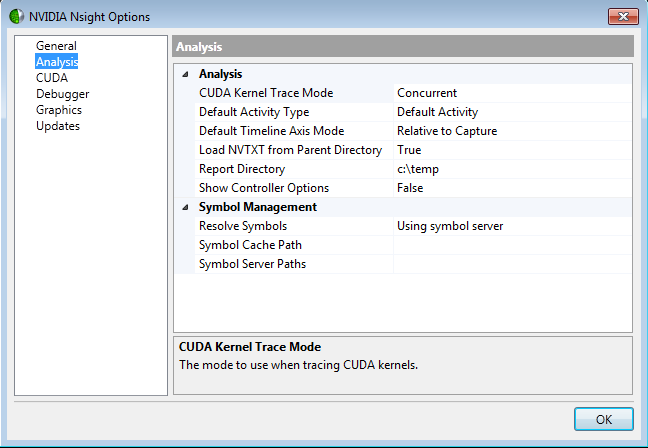This screenshot has width=648, height=448.
Task: Select the Analysis category
Action: [x=56, y=62]
